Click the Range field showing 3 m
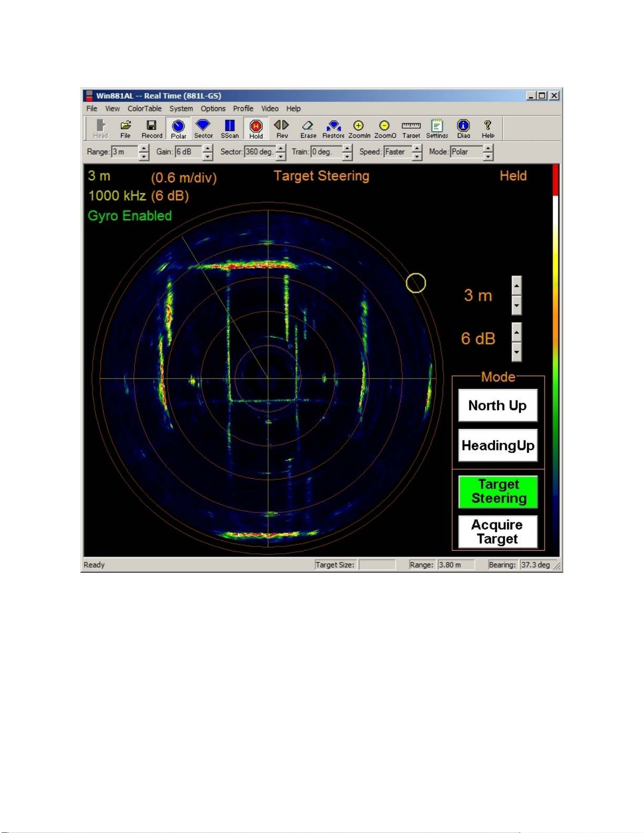This screenshot has width=644, height=833. coord(125,152)
